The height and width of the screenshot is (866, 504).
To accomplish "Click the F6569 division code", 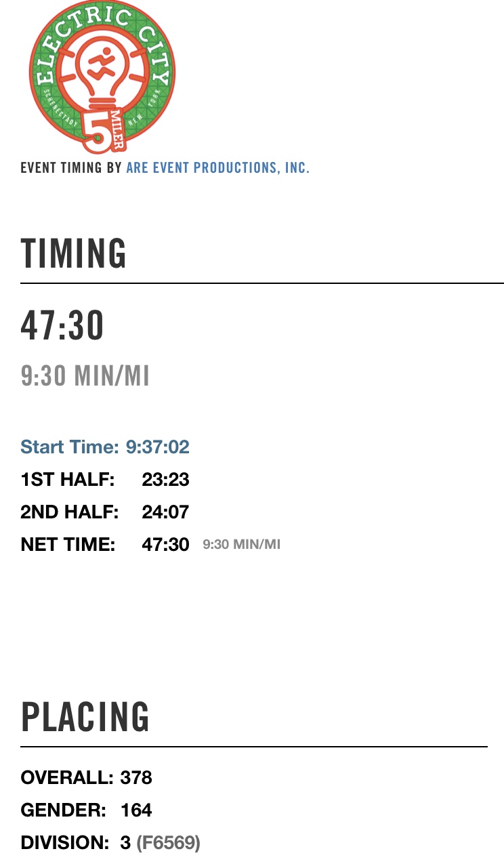I will pos(169,842).
